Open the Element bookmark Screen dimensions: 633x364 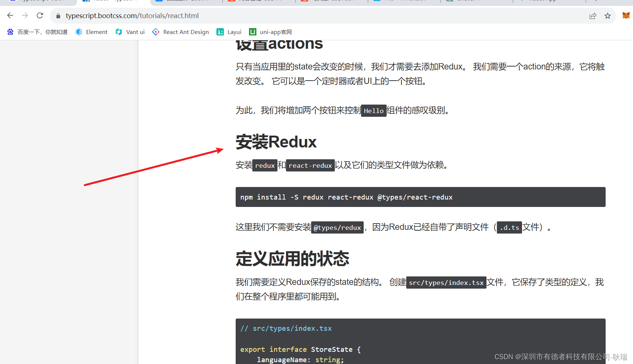pos(91,32)
